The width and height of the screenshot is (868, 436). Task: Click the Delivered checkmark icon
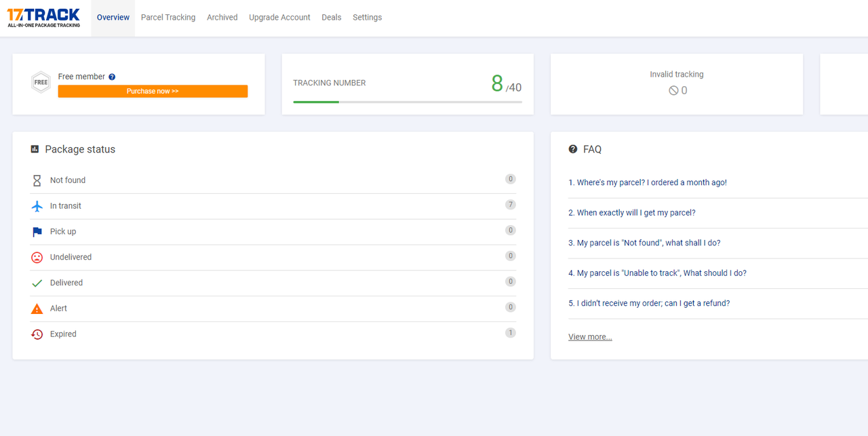click(x=37, y=283)
